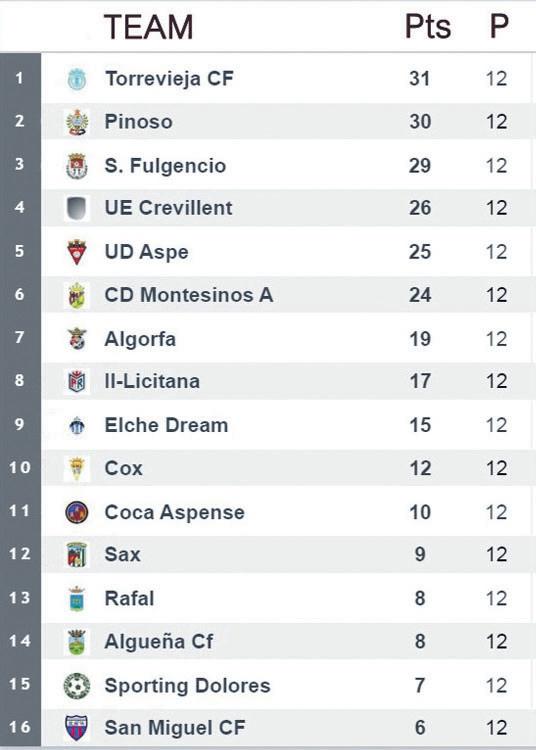This screenshot has height=750, width=536.
Task: Open the Cox team link
Action: 123,468
